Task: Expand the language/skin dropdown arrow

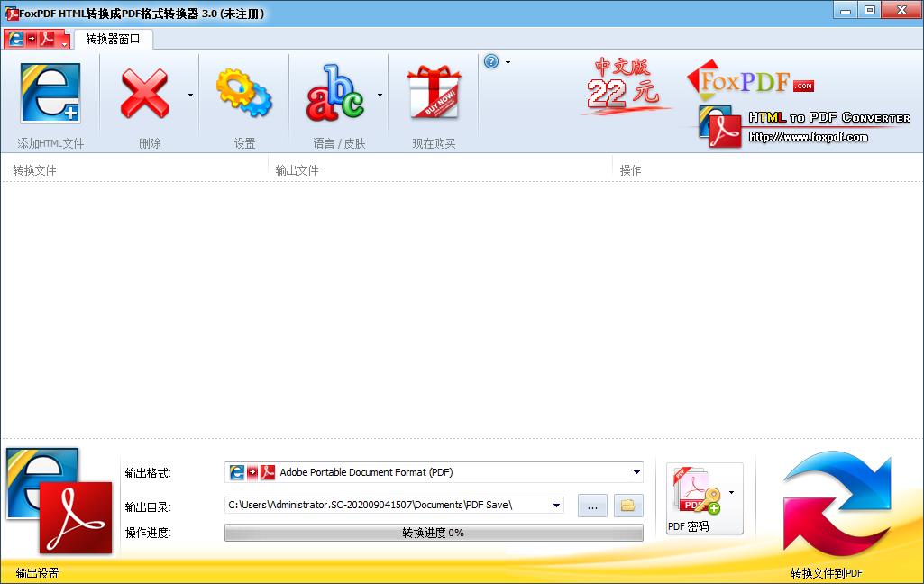Action: coord(380,95)
